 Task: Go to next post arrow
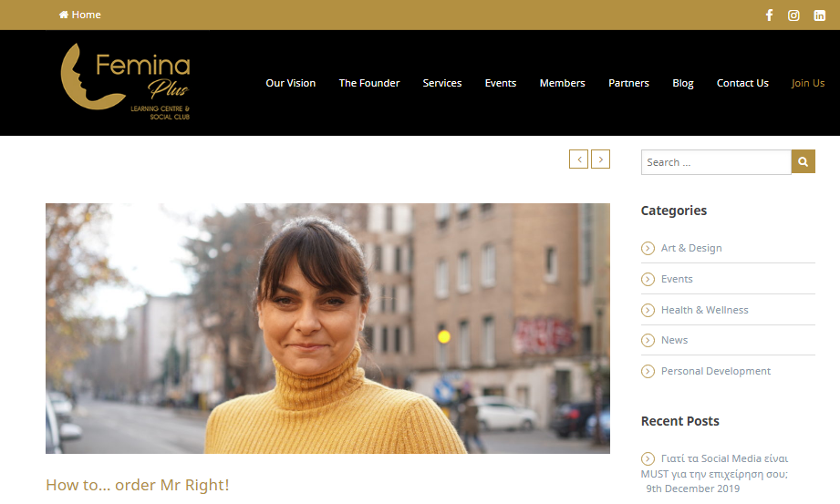coord(600,159)
